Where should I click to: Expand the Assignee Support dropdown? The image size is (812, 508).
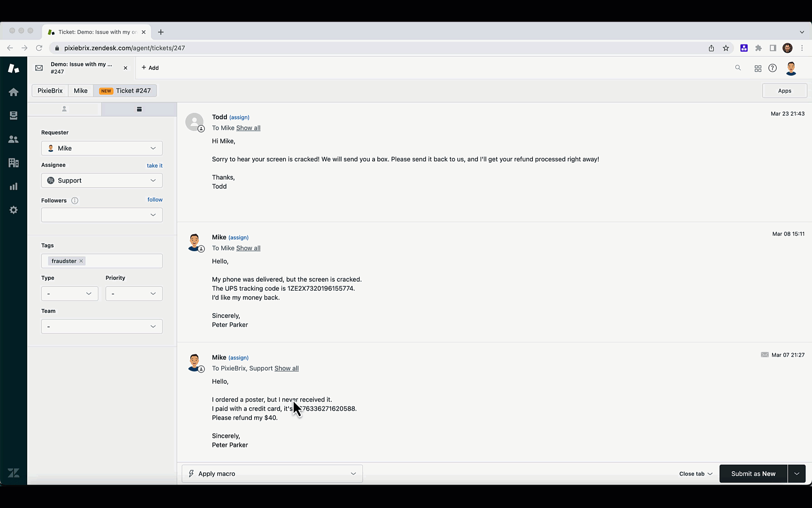pyautogui.click(x=102, y=181)
